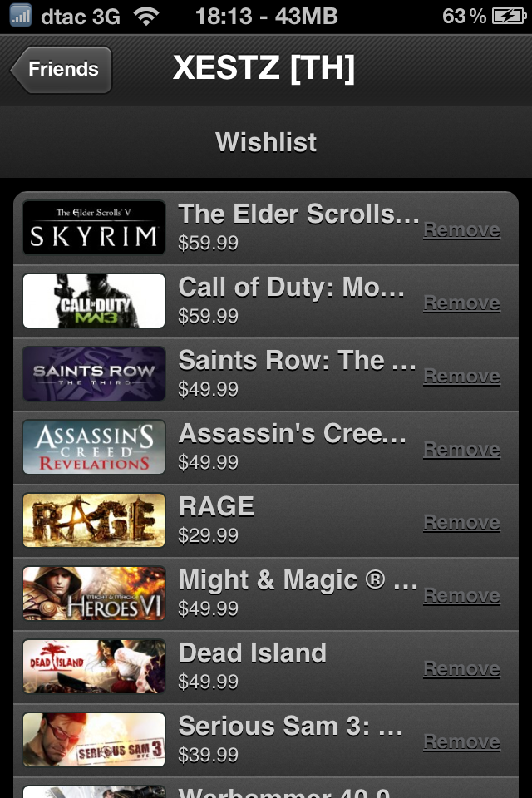Remove RAGE from wishlist
Viewport: 532px width, 798px height.
click(x=461, y=523)
